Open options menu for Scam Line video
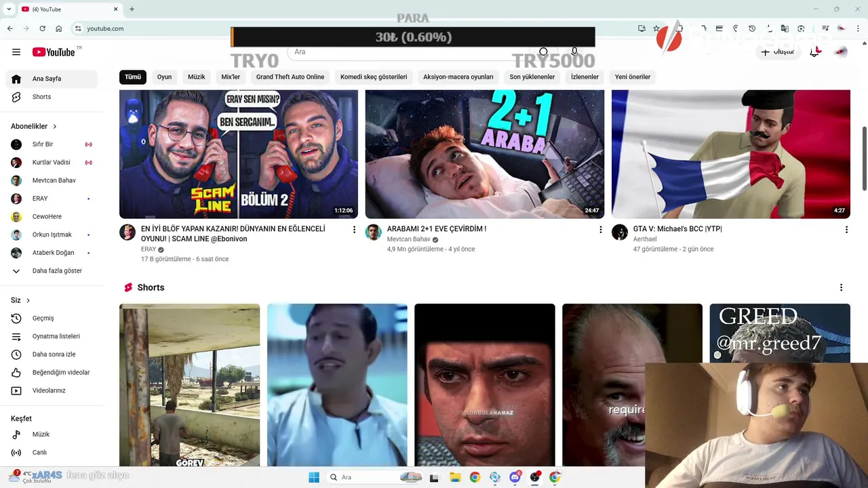The width and height of the screenshot is (868, 488). 354,230
